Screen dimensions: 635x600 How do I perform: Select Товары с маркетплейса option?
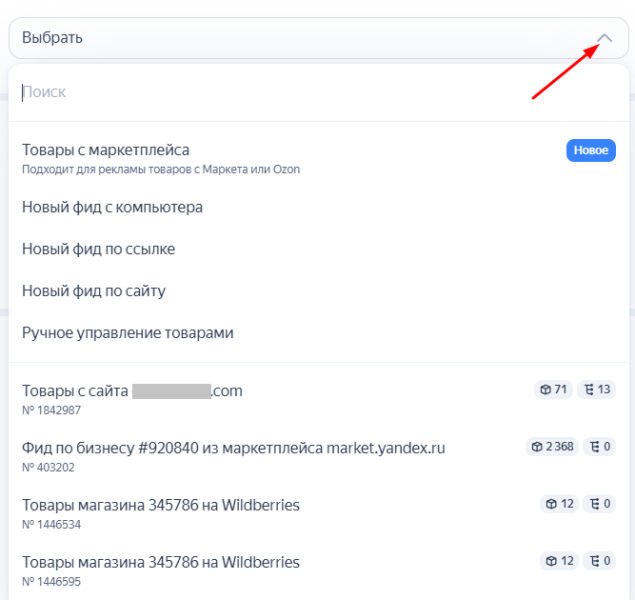[318, 159]
